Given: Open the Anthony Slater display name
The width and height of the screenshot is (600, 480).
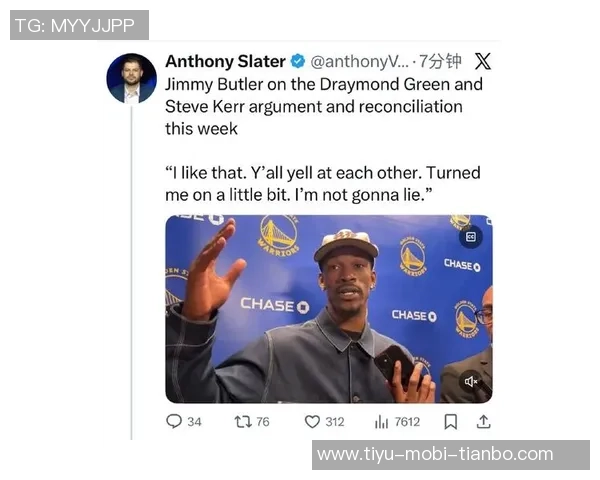Looking at the screenshot, I should coord(225,61).
